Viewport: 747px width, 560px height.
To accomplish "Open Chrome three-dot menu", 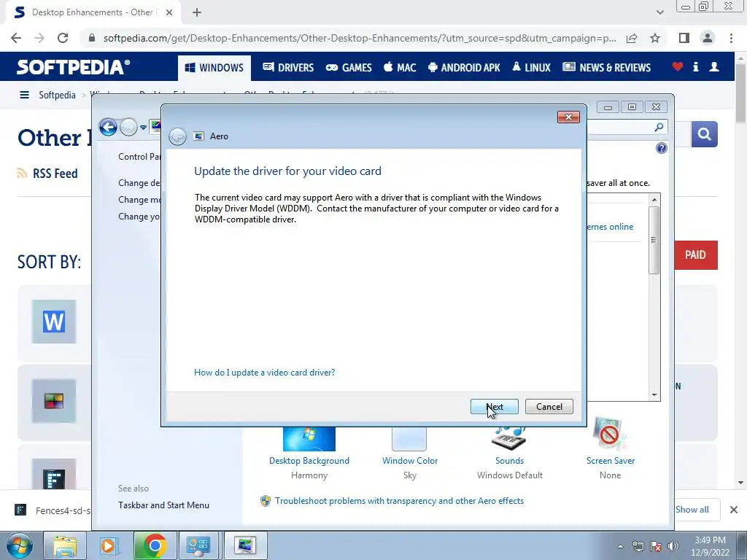I will [x=731, y=38].
